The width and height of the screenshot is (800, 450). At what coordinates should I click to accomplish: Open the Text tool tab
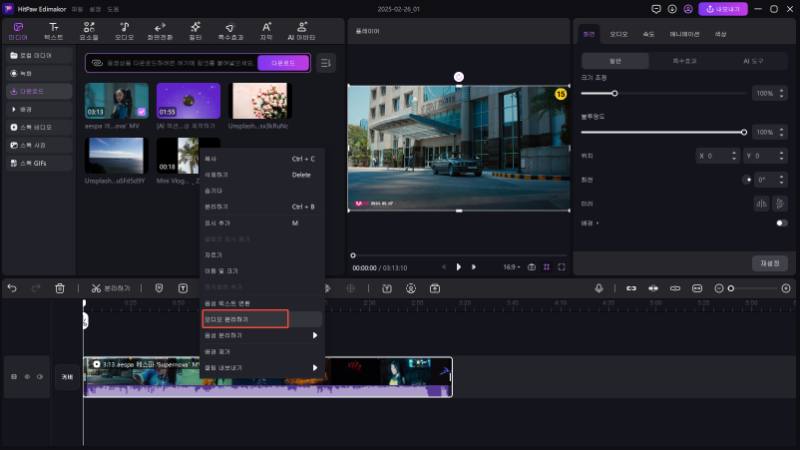pos(53,29)
